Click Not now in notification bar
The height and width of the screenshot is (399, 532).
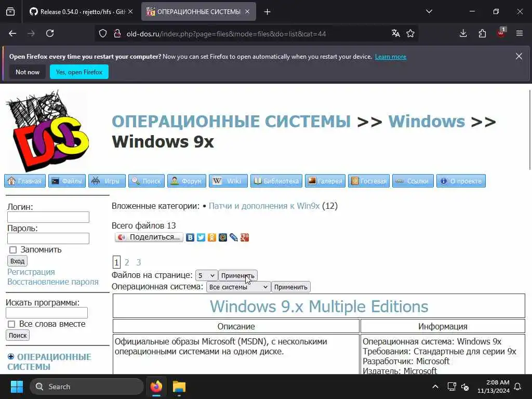28,72
